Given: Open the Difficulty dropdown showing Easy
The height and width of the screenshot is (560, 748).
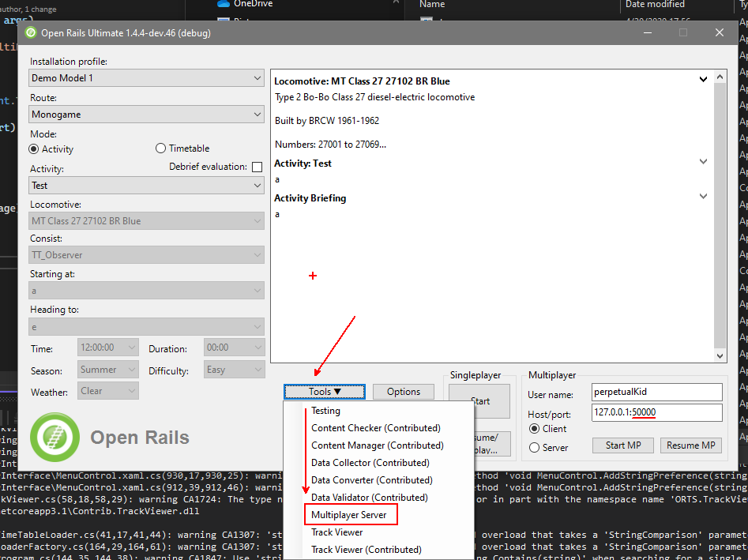Looking at the screenshot, I should point(235,370).
